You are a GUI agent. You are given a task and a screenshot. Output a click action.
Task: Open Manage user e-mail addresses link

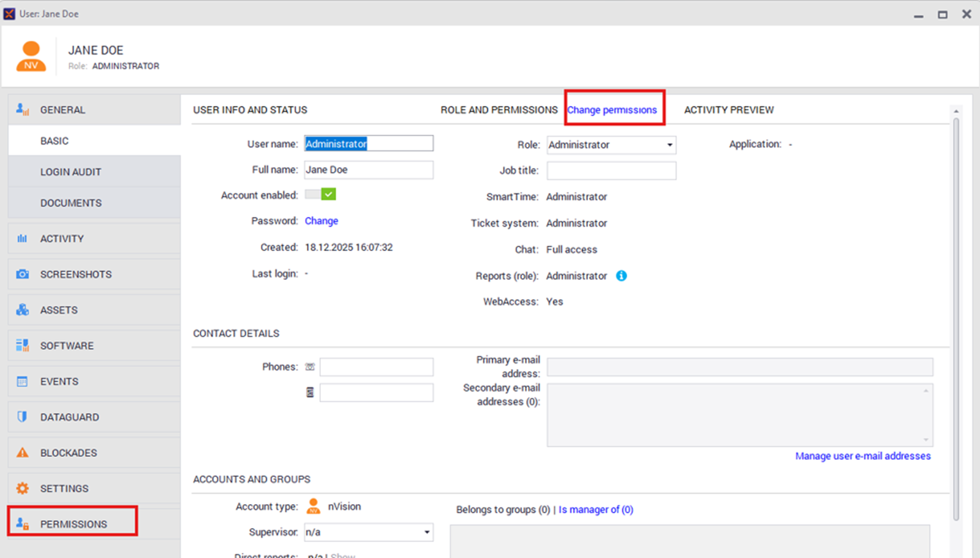tap(862, 456)
